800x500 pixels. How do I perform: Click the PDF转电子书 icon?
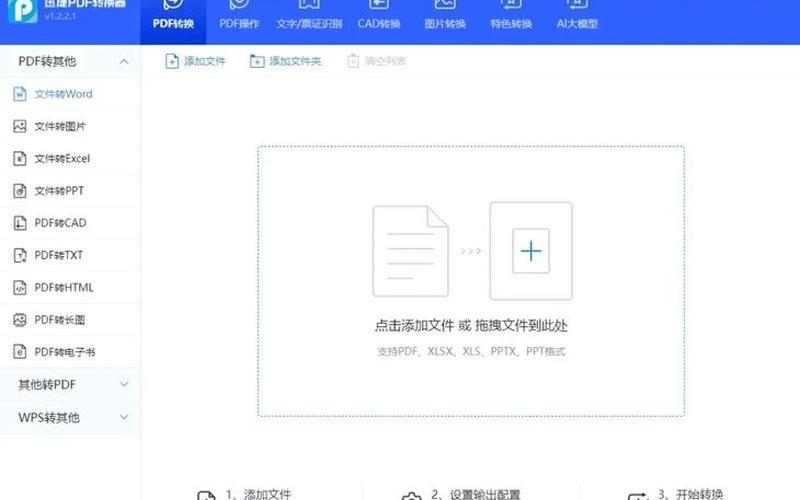[20, 352]
